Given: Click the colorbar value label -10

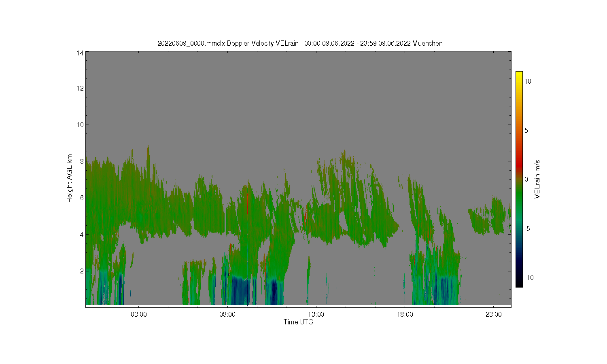Looking at the screenshot, I should point(529,277).
